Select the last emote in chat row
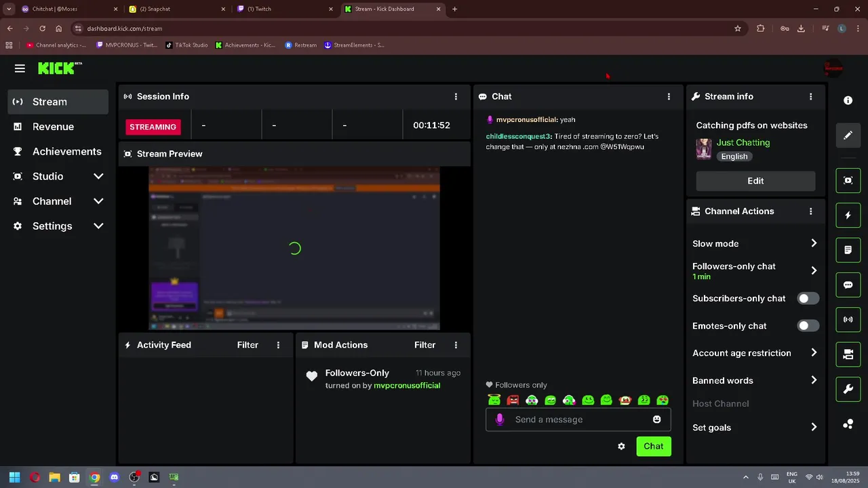The height and width of the screenshot is (488, 868). tap(663, 401)
